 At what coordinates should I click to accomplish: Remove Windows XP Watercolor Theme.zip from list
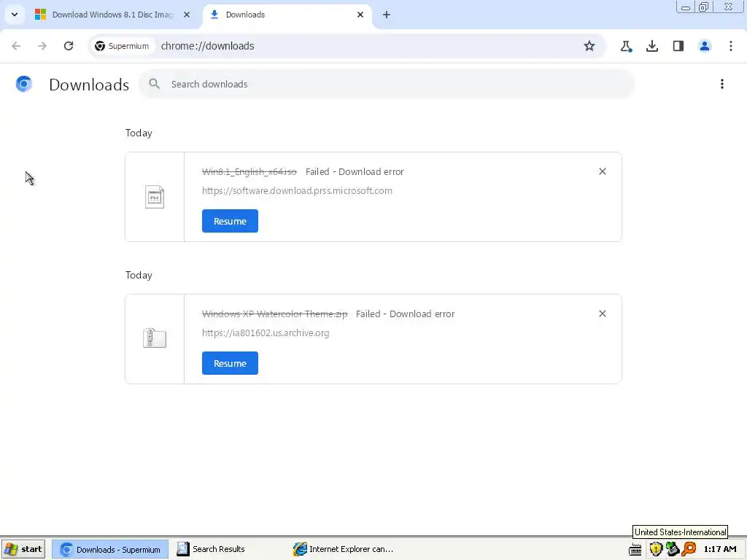tap(602, 314)
